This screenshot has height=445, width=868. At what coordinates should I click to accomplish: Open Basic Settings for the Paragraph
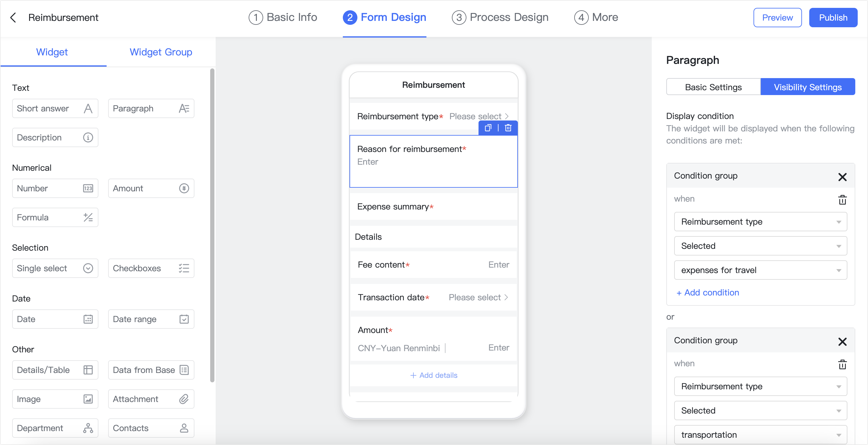pyautogui.click(x=713, y=87)
